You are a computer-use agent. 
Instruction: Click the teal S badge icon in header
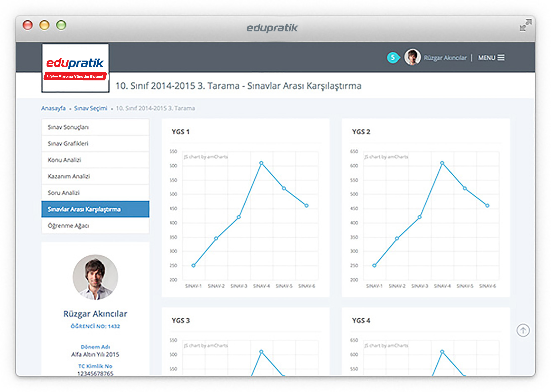click(393, 58)
